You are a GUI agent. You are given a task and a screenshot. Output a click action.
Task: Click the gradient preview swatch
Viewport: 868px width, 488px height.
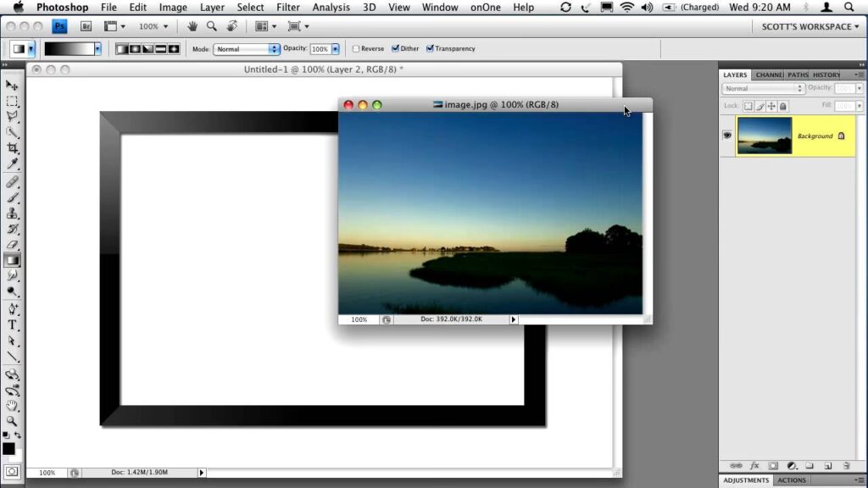tap(69, 49)
